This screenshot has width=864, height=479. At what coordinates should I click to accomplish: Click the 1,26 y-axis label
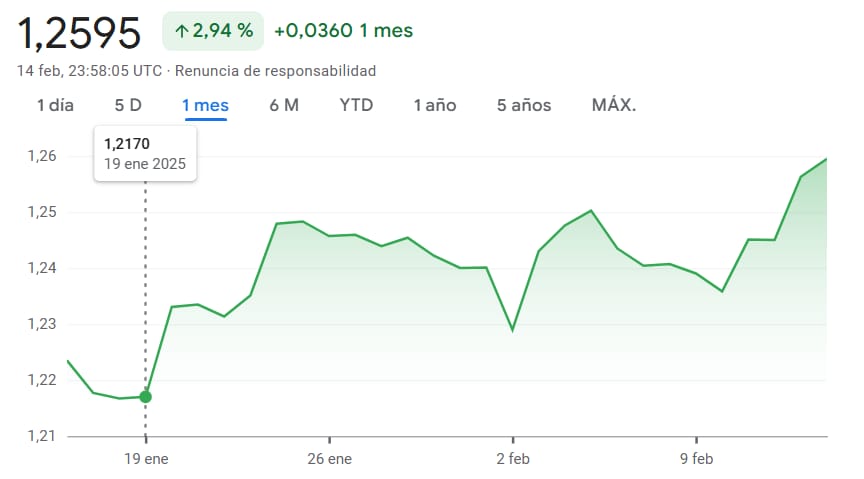coord(42,156)
